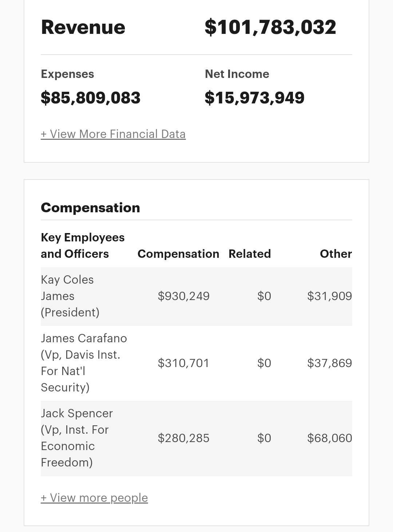The height and width of the screenshot is (532, 393).
Task: Click the Key Employees and Officers header
Action: coord(83,245)
